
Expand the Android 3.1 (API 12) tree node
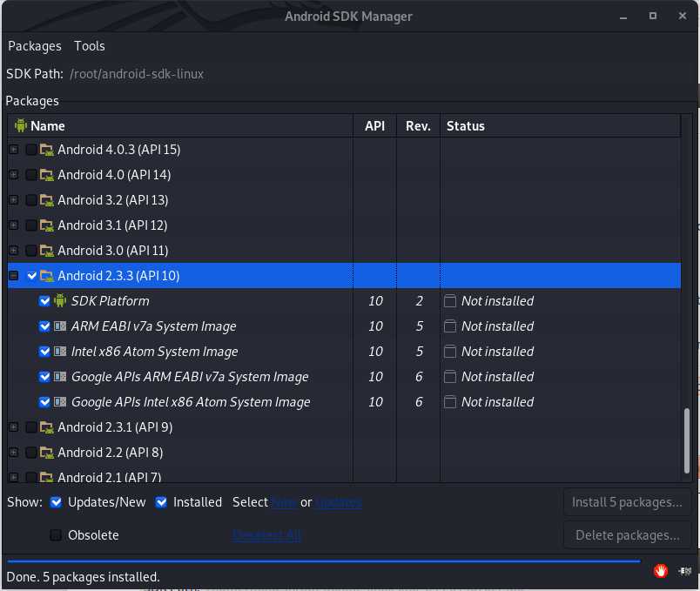point(14,225)
